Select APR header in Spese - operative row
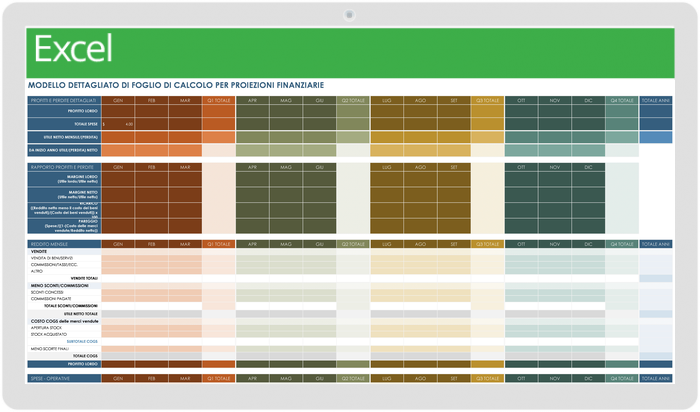 [252, 379]
